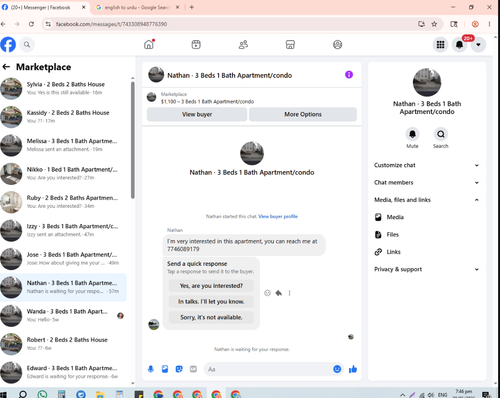
Task: Open the Groups profile-circle icon
Action: [337, 44]
